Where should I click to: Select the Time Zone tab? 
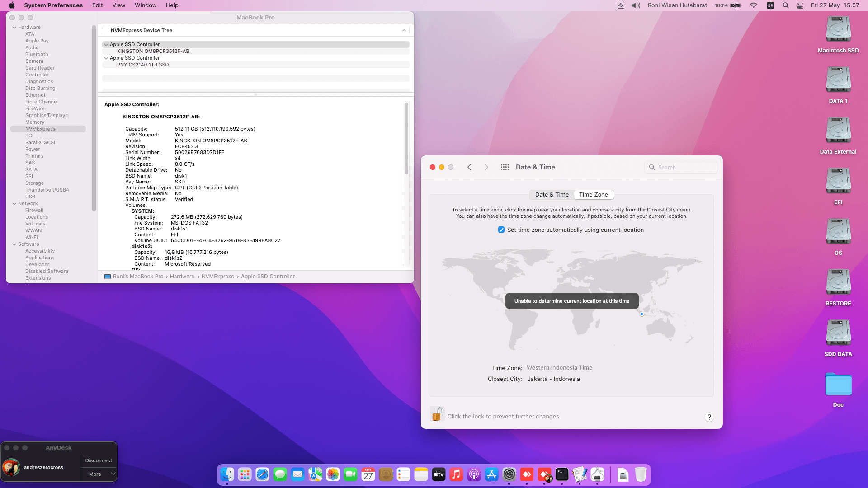[594, 195]
